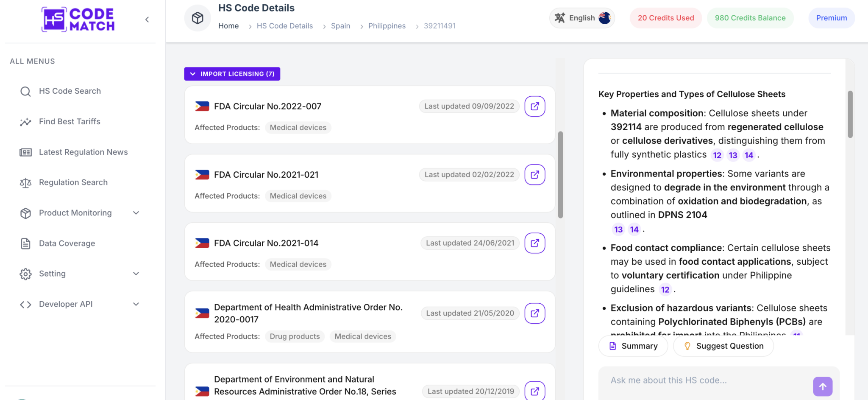Viewport: 868px width, 400px height.
Task: Expand the Developer API submenu
Action: 80,304
